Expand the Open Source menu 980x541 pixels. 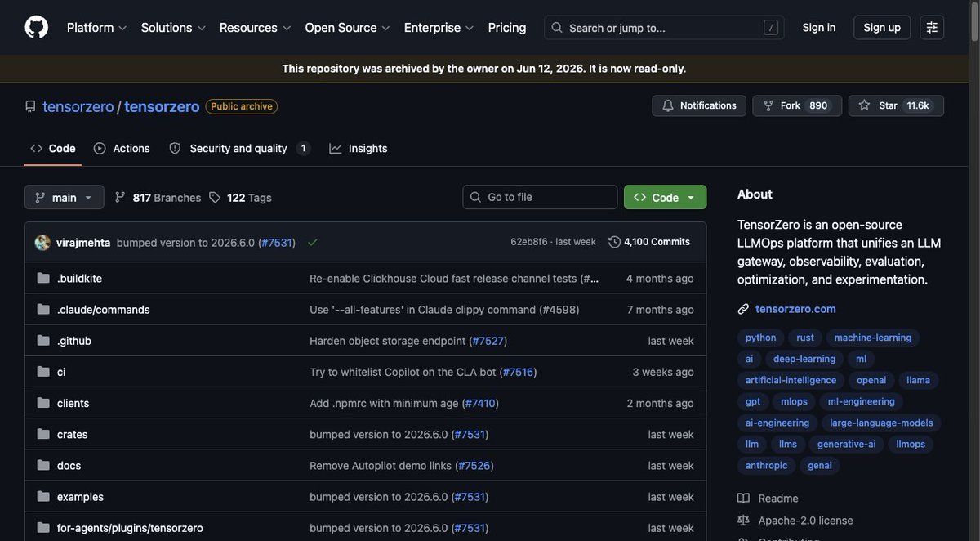point(348,27)
